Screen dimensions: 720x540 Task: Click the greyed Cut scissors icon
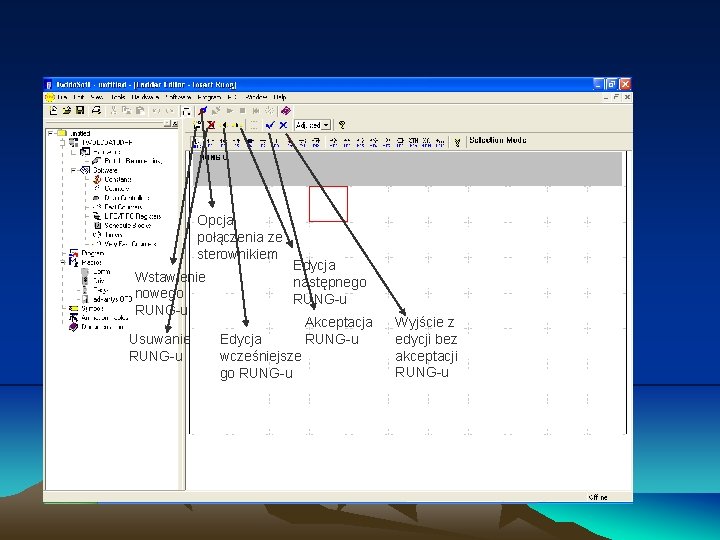point(113,110)
